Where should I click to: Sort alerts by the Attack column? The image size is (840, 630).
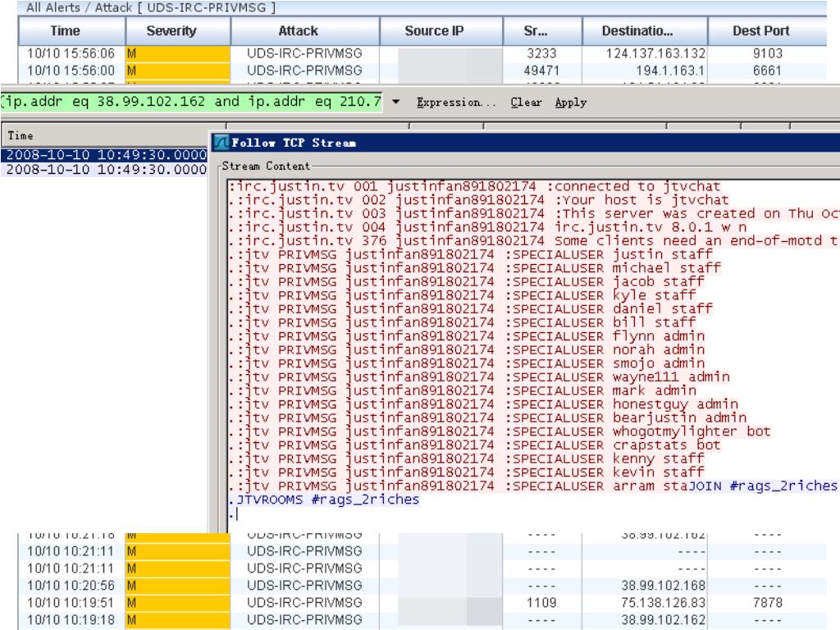305,31
